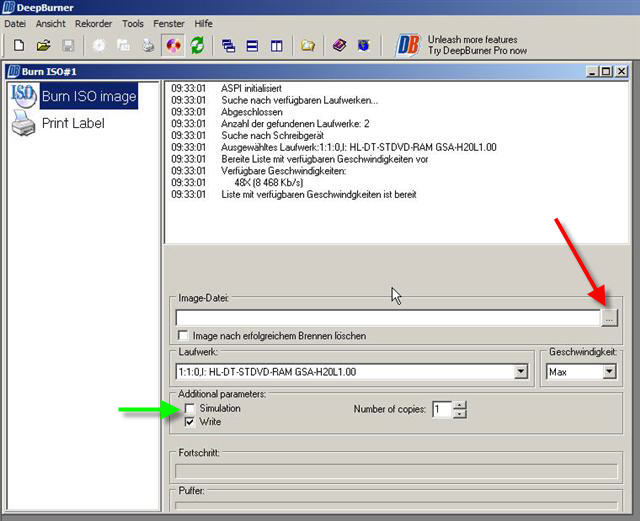Click log line 'Verfügbare Geschwindigkeiten:'
640x521 pixels.
coord(284,171)
